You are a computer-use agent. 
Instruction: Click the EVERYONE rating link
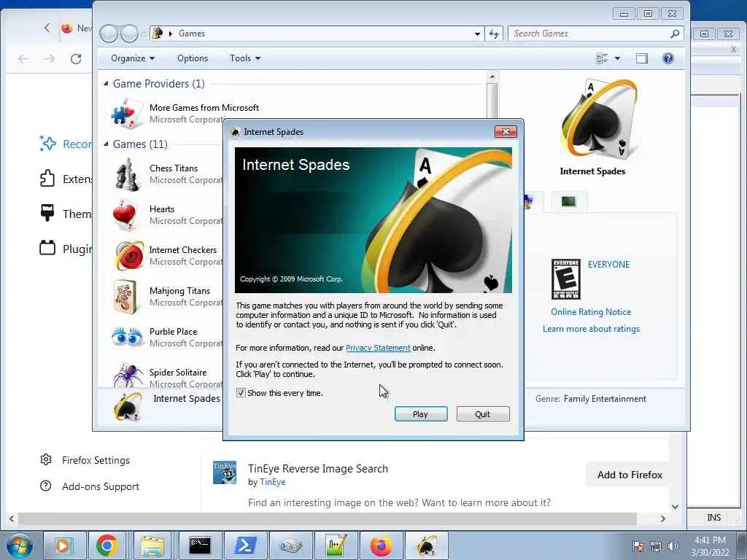[608, 265]
